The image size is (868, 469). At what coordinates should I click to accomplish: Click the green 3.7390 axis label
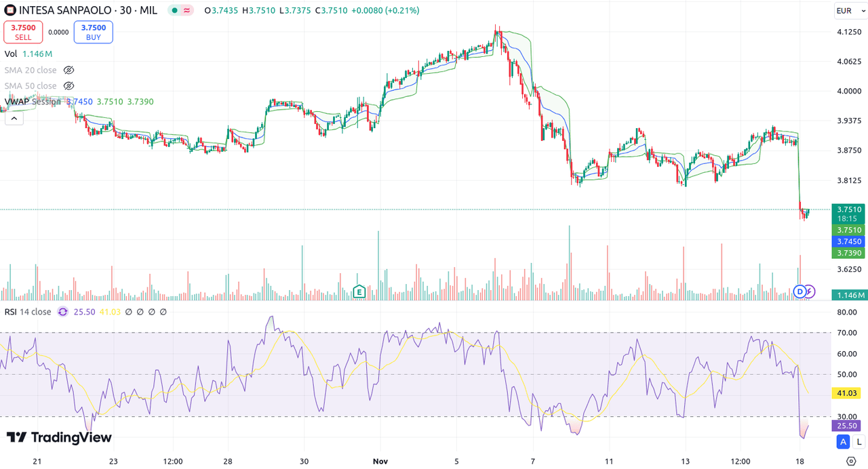pos(849,253)
